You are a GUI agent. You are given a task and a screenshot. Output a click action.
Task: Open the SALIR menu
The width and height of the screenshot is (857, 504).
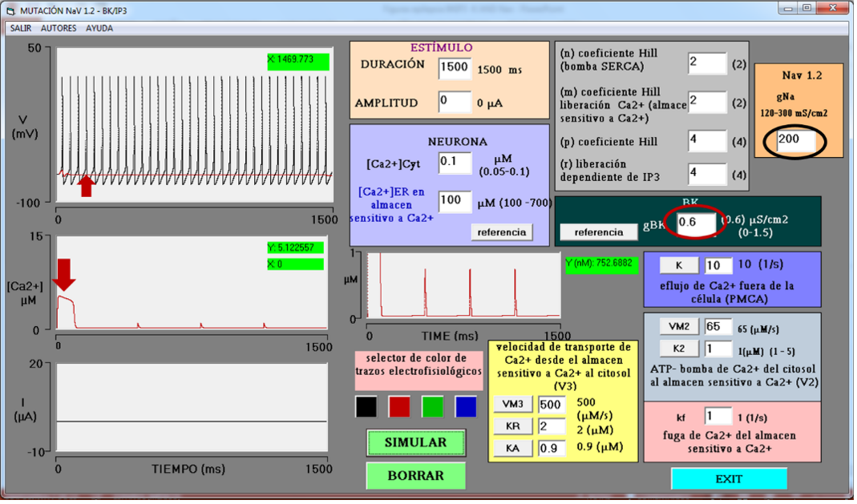click(21, 28)
